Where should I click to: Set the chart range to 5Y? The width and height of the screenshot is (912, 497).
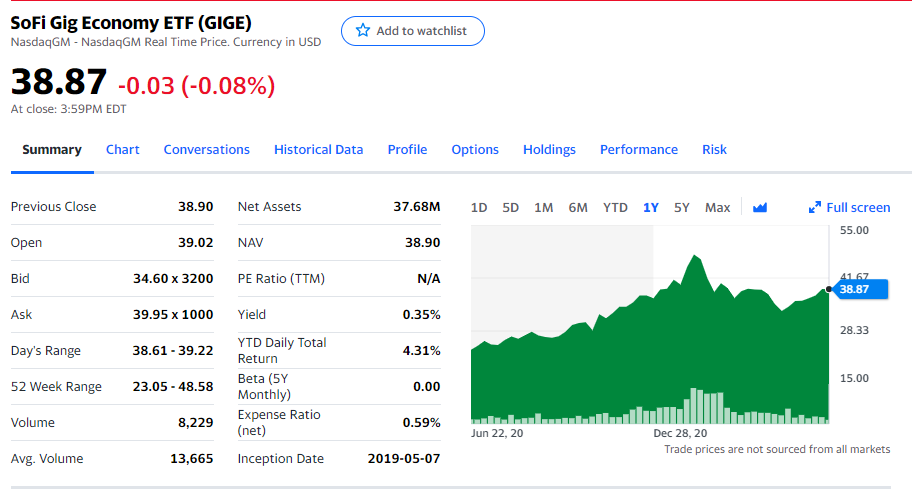pyautogui.click(x=682, y=208)
